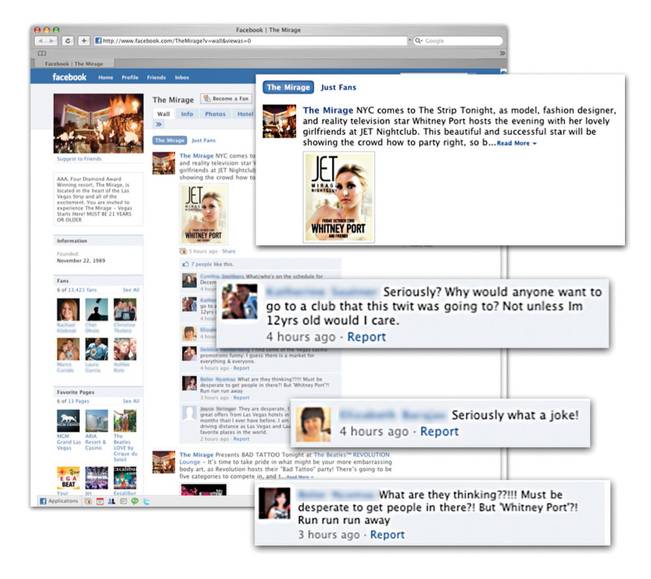Open the first fan photo in Fans section
Viewport: 651px width, 579px height.
coord(68,309)
